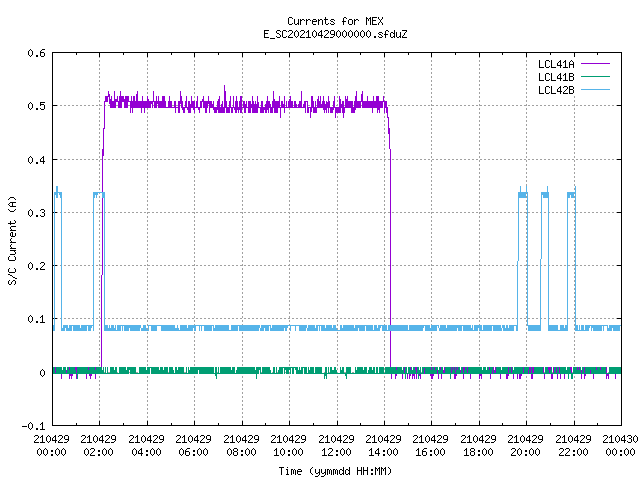Click the 06:00 time tick label
The height and width of the screenshot is (480, 640).
click(x=193, y=452)
